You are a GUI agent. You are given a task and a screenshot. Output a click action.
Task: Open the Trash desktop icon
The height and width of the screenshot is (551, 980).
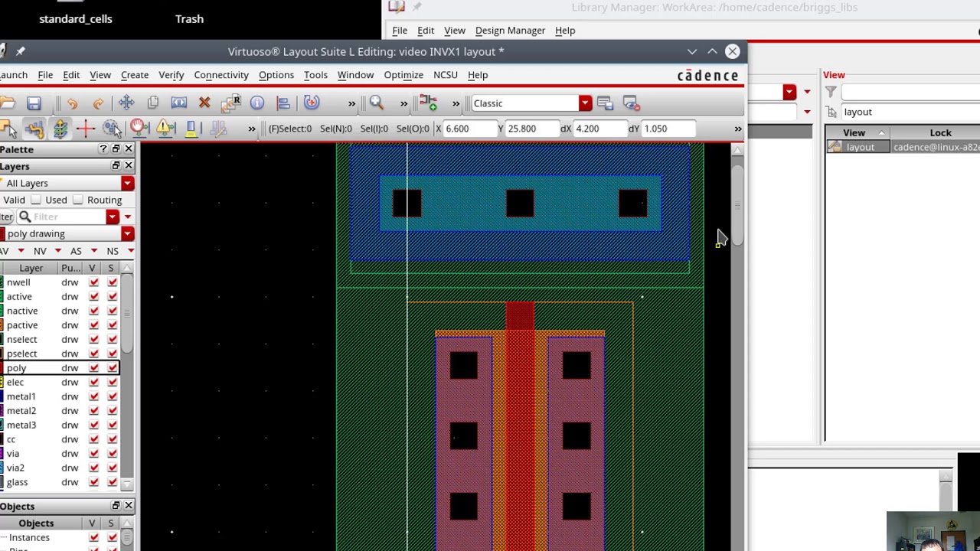(189, 18)
